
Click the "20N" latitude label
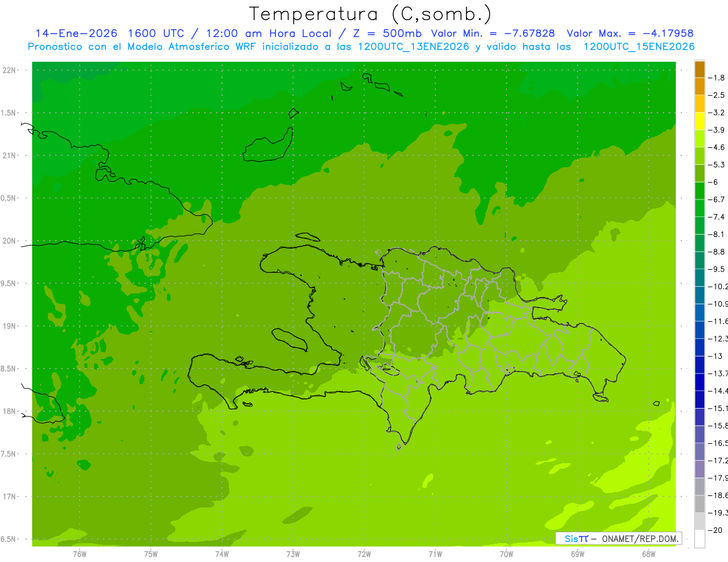[10, 241]
